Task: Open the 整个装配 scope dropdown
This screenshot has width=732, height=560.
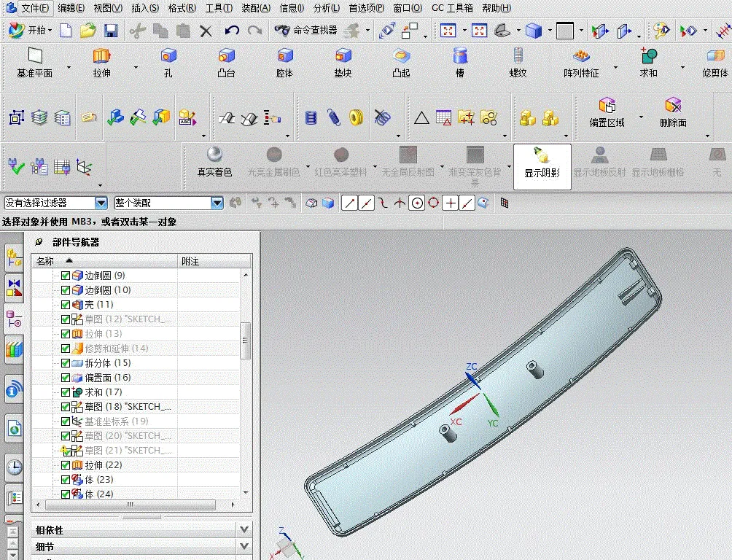Action: point(217,203)
